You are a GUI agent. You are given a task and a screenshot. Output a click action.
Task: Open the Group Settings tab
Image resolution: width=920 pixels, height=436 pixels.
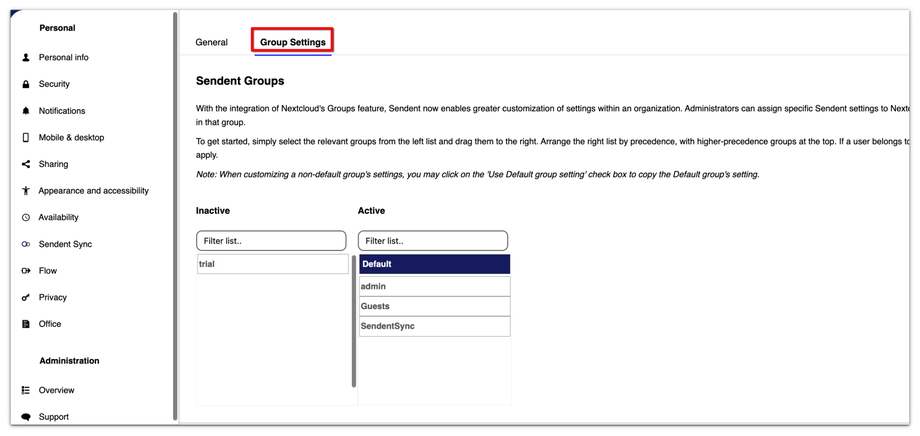point(293,43)
